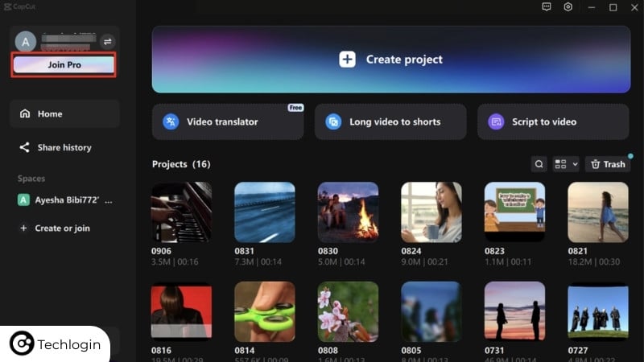Screen dimensions: 644x362
Task: Open the Trash button
Action: tap(607, 164)
